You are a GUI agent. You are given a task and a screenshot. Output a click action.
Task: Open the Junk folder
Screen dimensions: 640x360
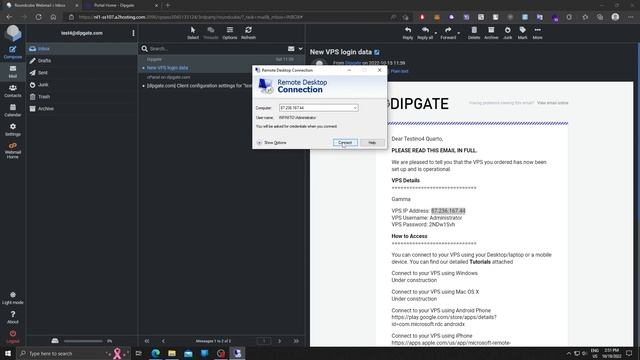click(x=82, y=84)
